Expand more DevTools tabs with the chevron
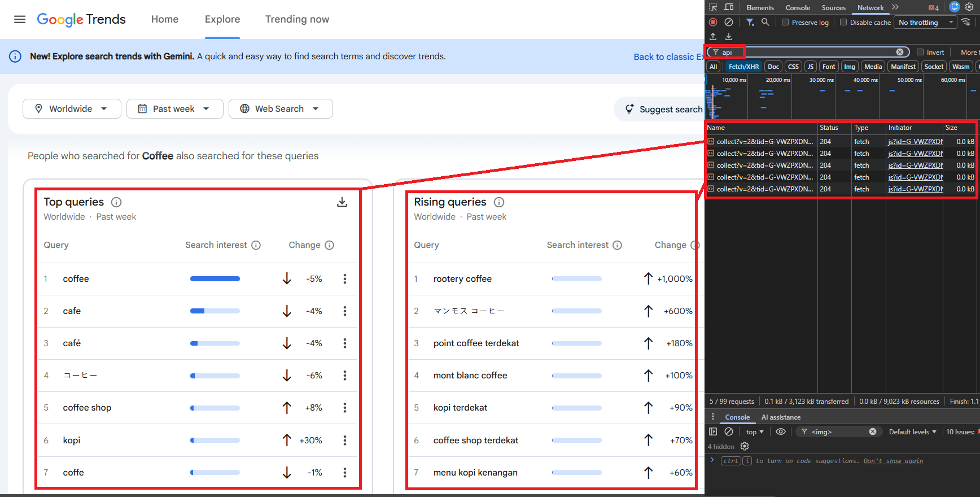This screenshot has height=497, width=980. tap(895, 7)
